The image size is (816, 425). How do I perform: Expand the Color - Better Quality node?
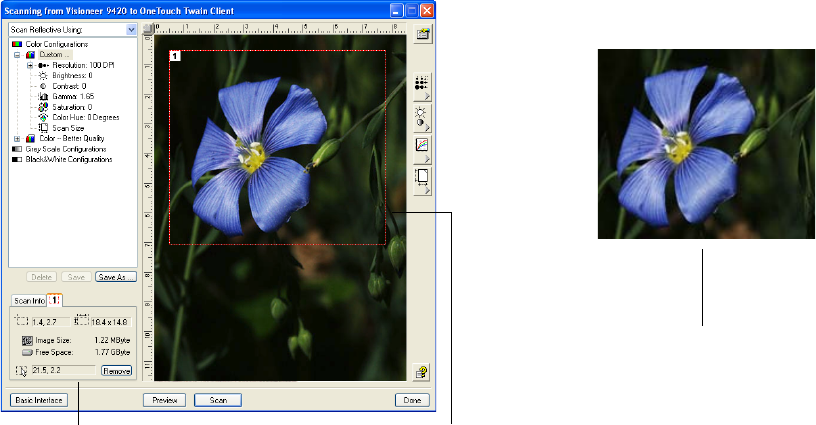17,138
